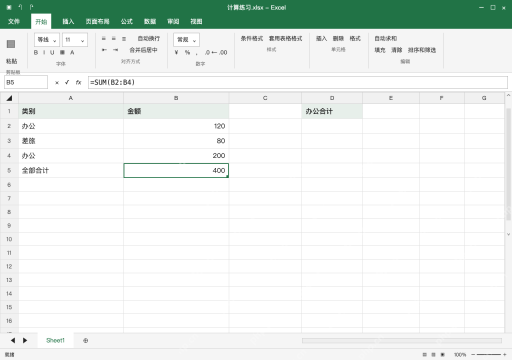This screenshot has width=512, height=360.
Task: Select cell B4 containing 200
Action: 176,155
